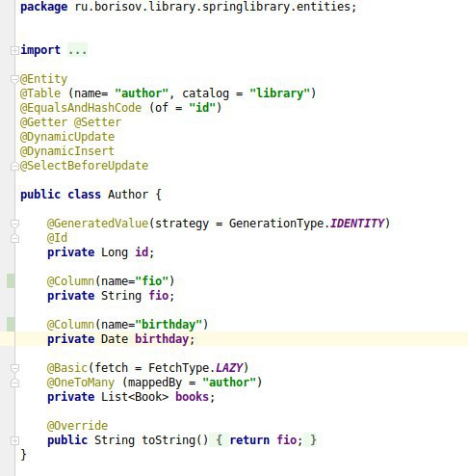Viewport: 468px width, 476px height.
Task: Click the @EqualsAndHashCode annotation
Action: click(81, 108)
